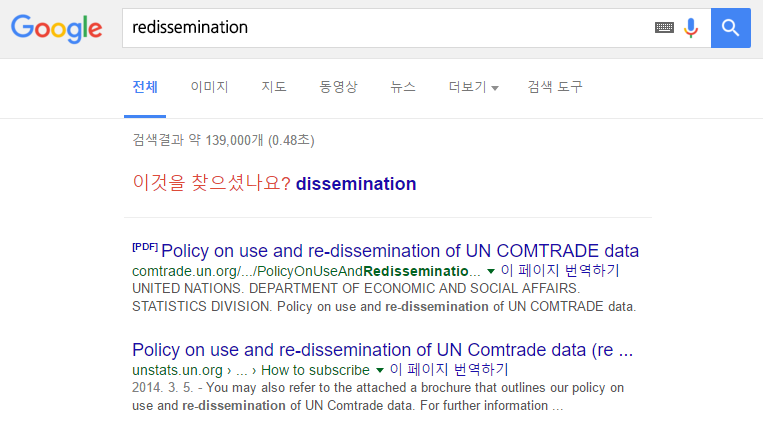
Task: Open the PDF result about UN COMTRADE data
Action: pos(400,251)
